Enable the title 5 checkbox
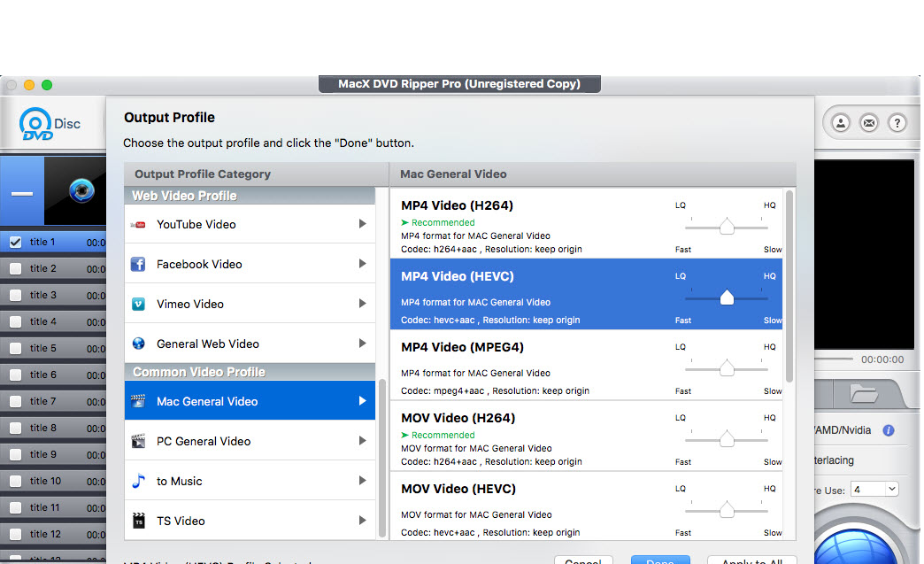This screenshot has width=924, height=564. pos(15,348)
